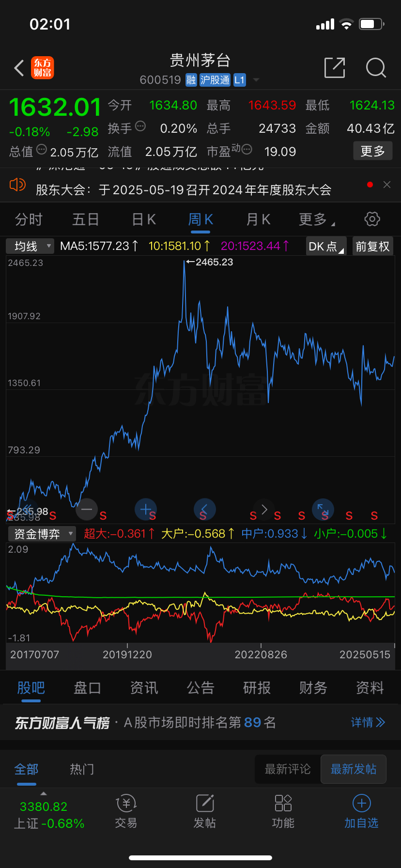Open the 盘口 tab
This screenshot has width=401, height=868.
point(87,688)
